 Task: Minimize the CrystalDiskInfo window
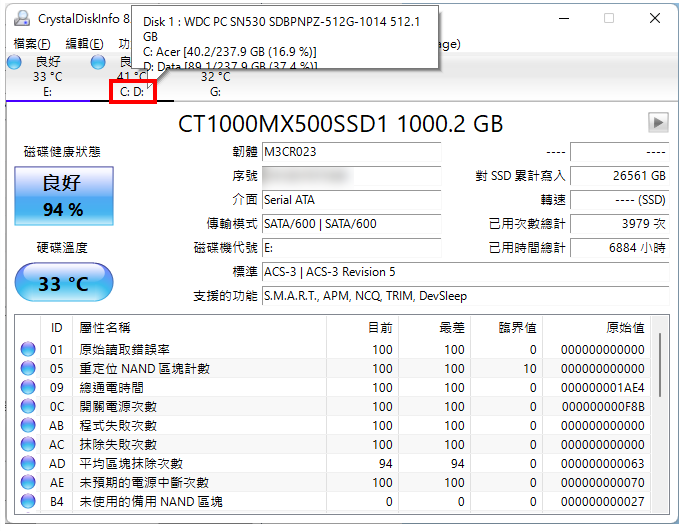[564, 18]
